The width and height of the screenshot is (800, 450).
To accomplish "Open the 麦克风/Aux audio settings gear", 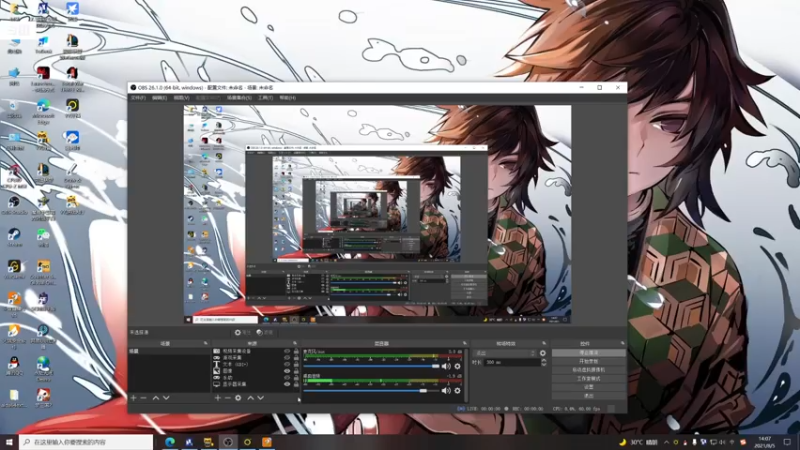I will [x=457, y=366].
